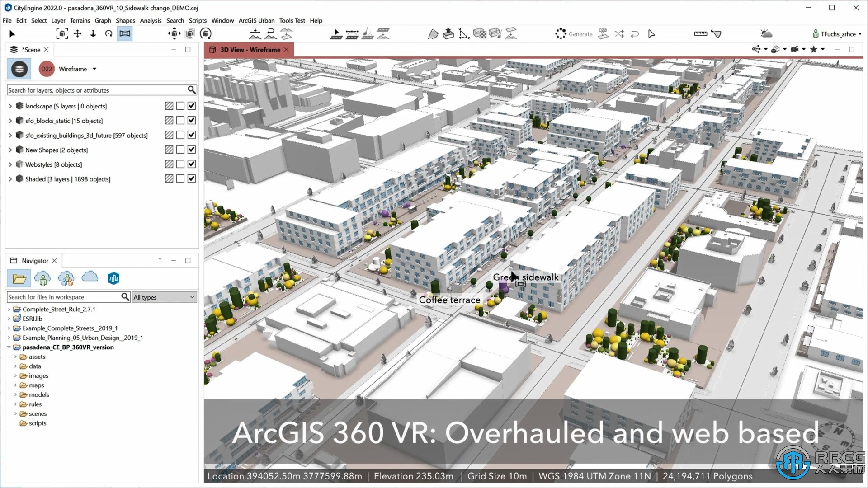868x488 pixels.
Task: Toggle visibility checkbox for landscape layer
Action: click(192, 106)
